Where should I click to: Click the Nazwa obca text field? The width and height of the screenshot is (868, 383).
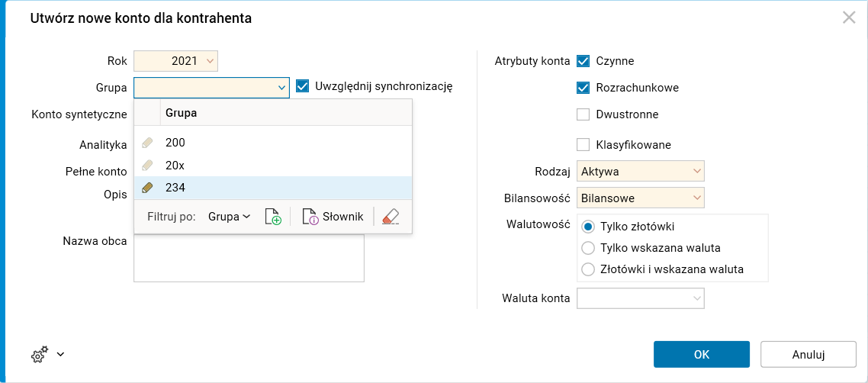249,259
